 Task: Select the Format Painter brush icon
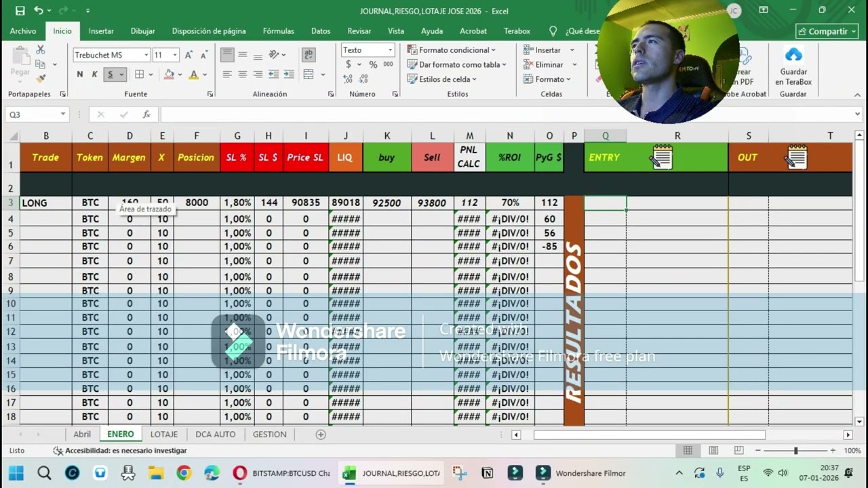coord(41,79)
